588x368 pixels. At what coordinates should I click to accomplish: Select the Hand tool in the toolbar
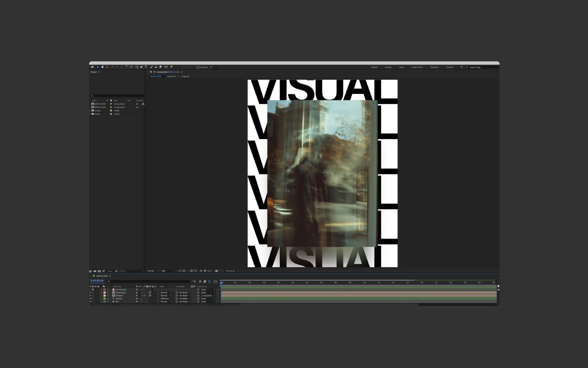[102, 67]
